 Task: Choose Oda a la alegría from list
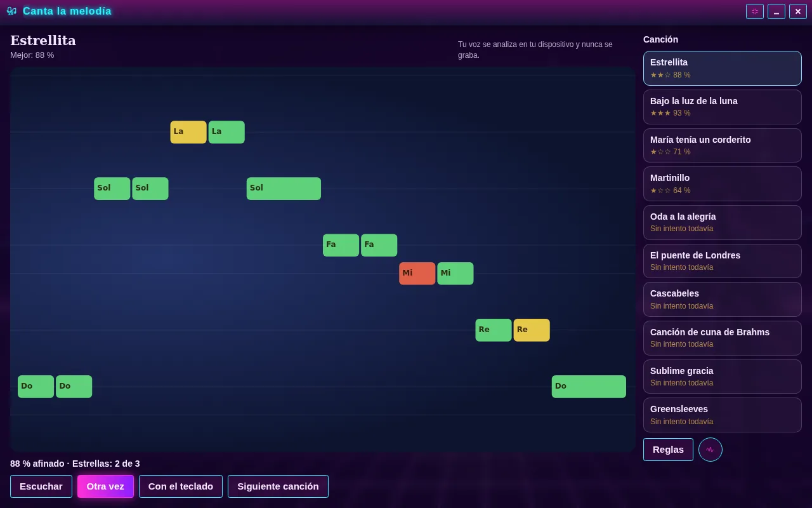coord(723,222)
